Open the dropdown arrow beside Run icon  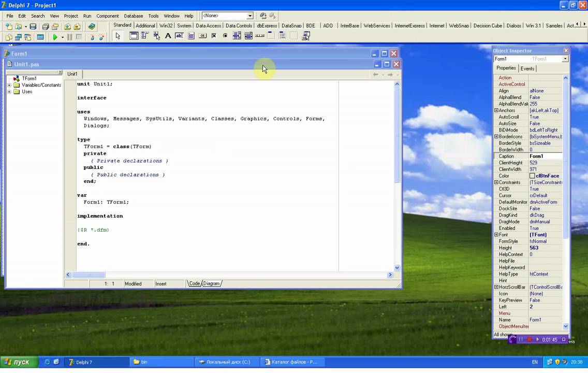point(62,37)
